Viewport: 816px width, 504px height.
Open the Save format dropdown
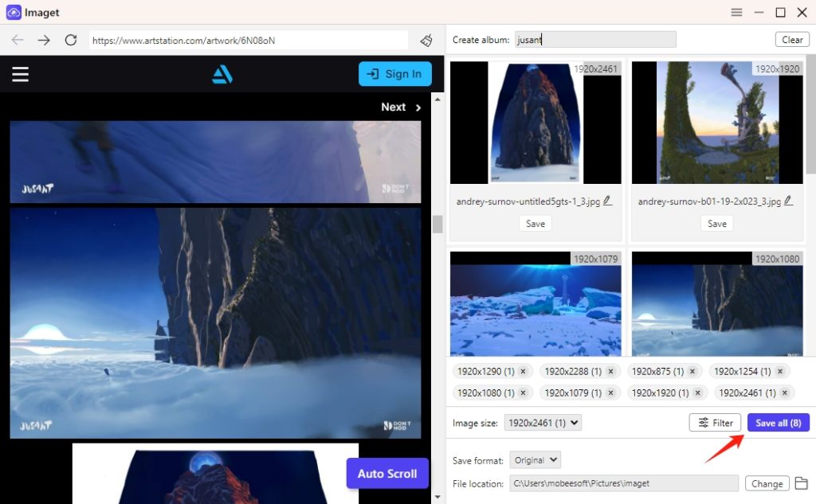click(x=535, y=459)
